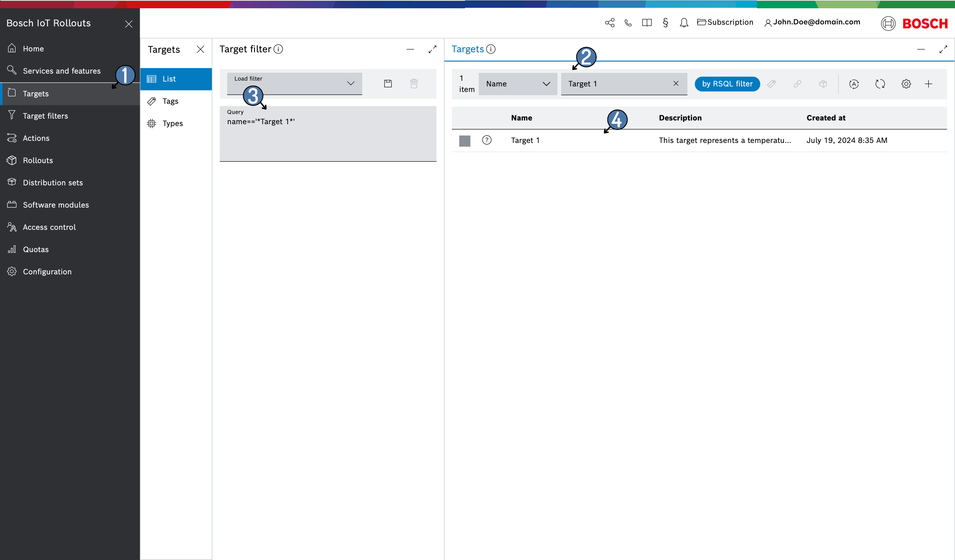
Task: Clear the Target 1 search text
Action: pyautogui.click(x=676, y=83)
